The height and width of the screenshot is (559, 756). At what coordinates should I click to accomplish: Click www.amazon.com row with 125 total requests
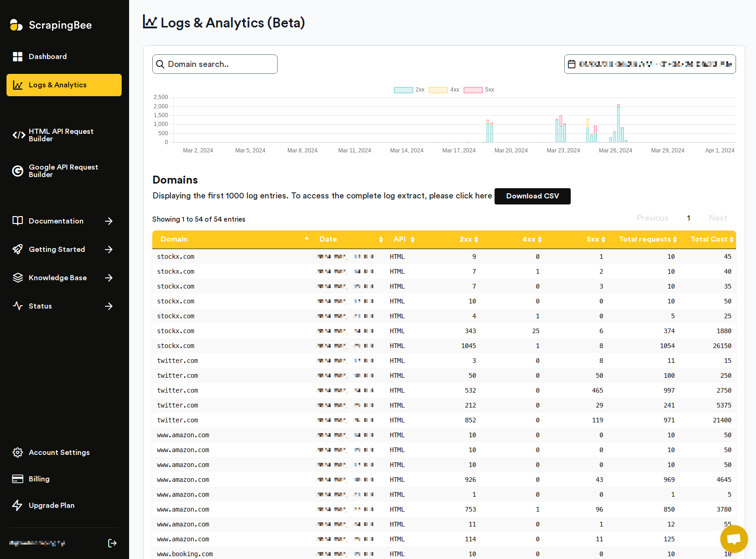(444, 539)
